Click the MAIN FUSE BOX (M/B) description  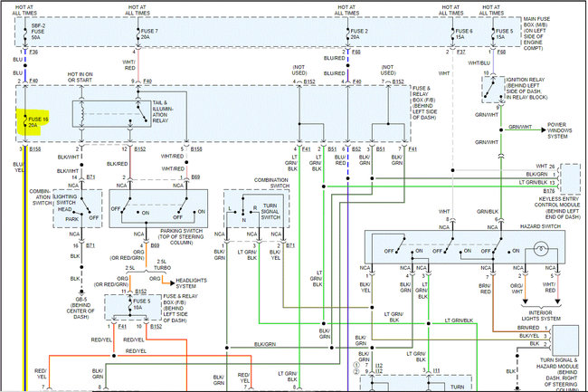pos(536,33)
